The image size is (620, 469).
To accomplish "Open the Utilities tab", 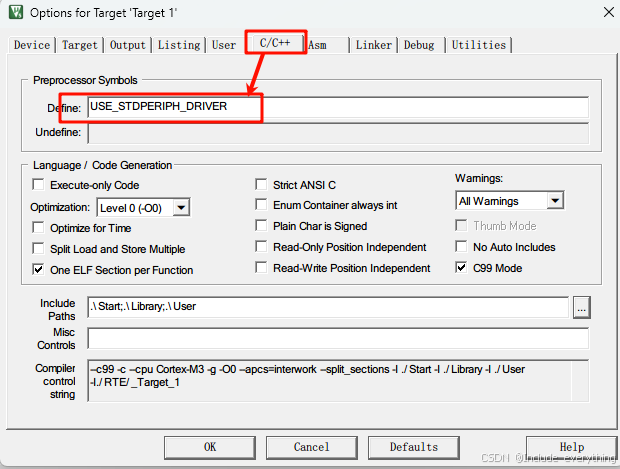I will pos(479,45).
